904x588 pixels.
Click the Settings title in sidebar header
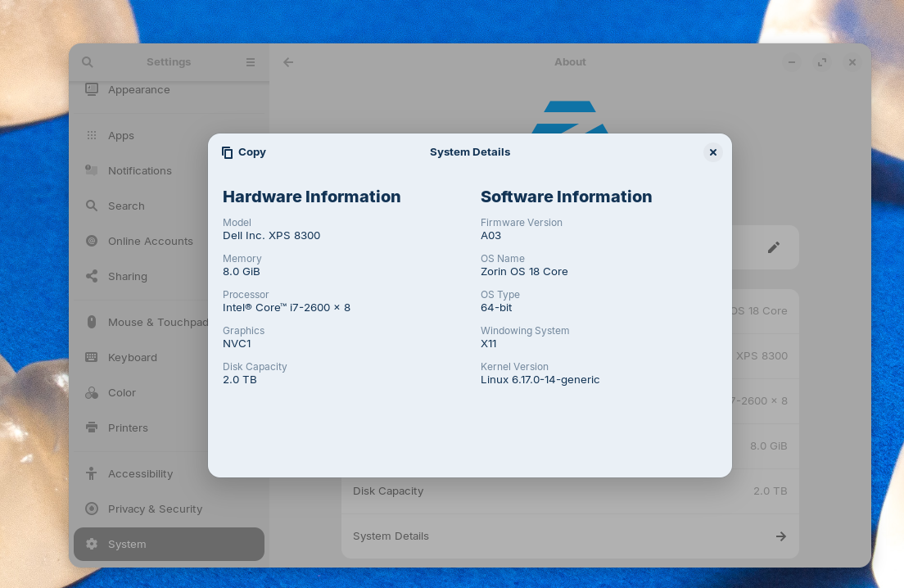click(169, 61)
